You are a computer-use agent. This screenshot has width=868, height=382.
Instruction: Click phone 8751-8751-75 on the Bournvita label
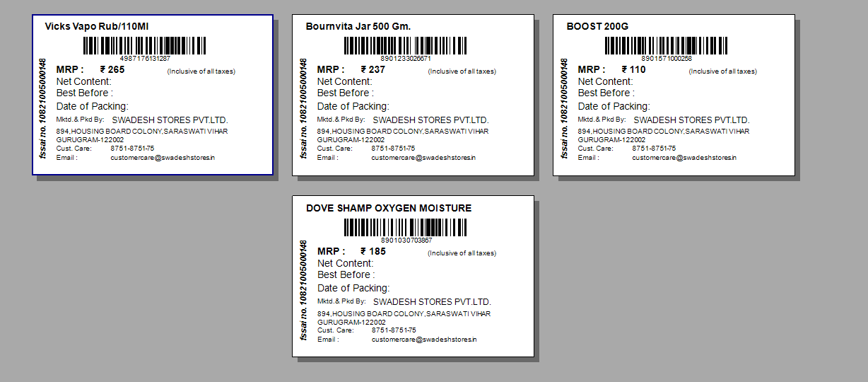point(393,149)
